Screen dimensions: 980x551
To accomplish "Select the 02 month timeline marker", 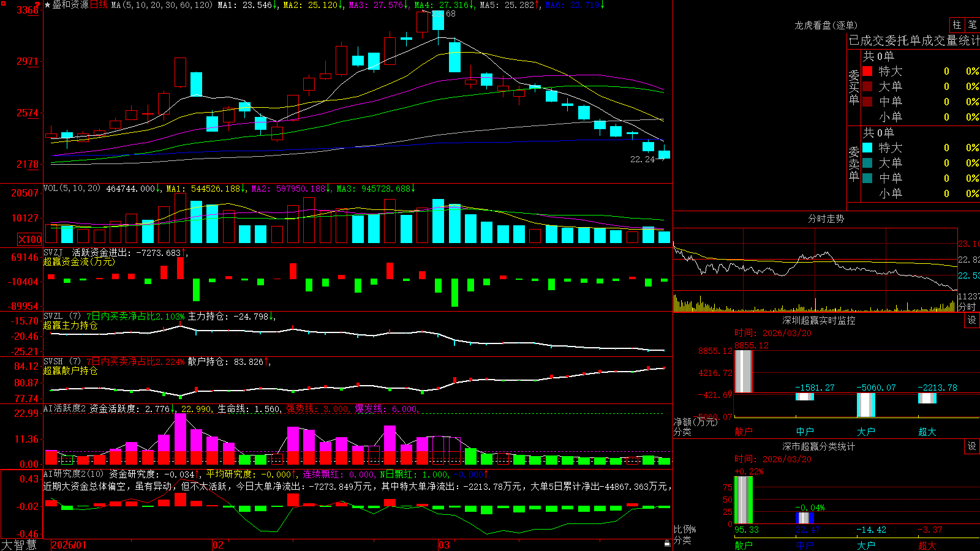I will coord(218,545).
